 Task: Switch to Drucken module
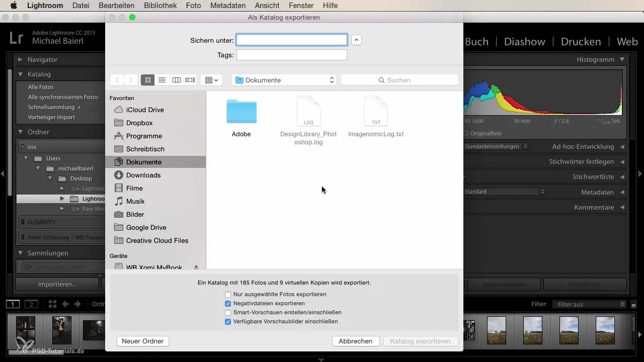click(581, 41)
